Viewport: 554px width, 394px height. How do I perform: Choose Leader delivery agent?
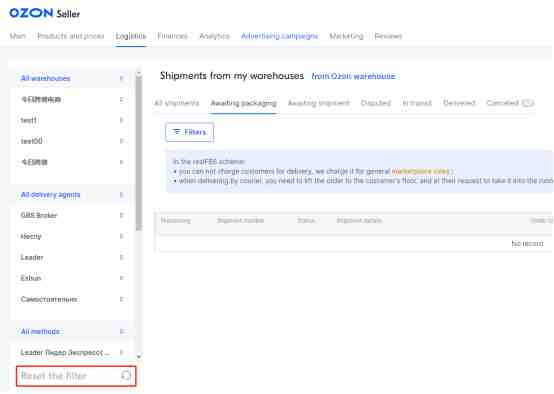point(72,257)
